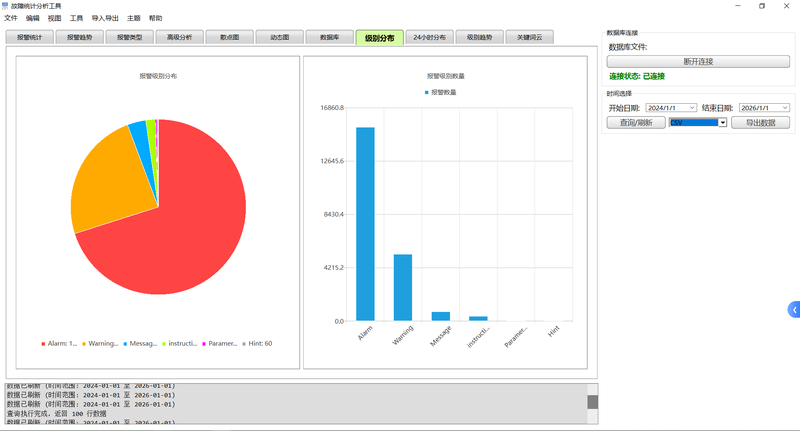Click the Hint: 60 legend entry
This screenshot has width=800, height=431.
point(257,343)
